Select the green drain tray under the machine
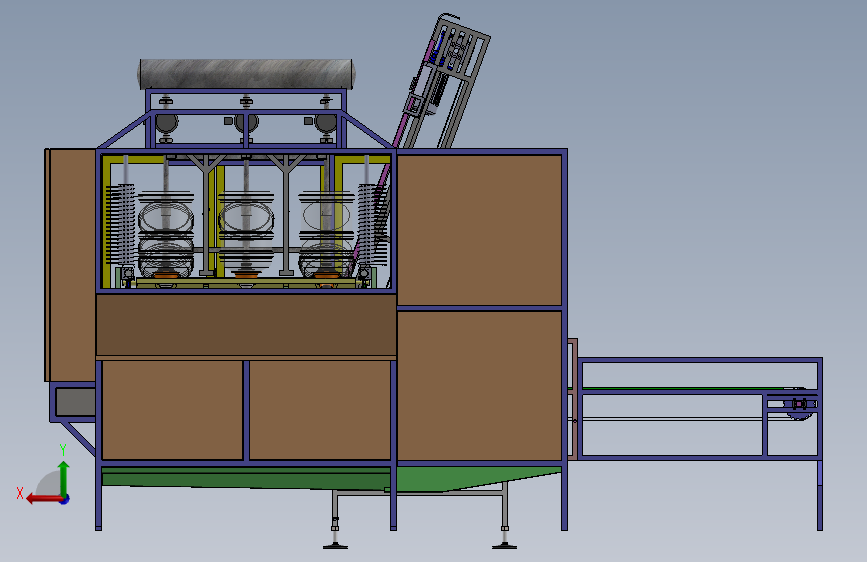Screen dimensions: 867x562 332,479
